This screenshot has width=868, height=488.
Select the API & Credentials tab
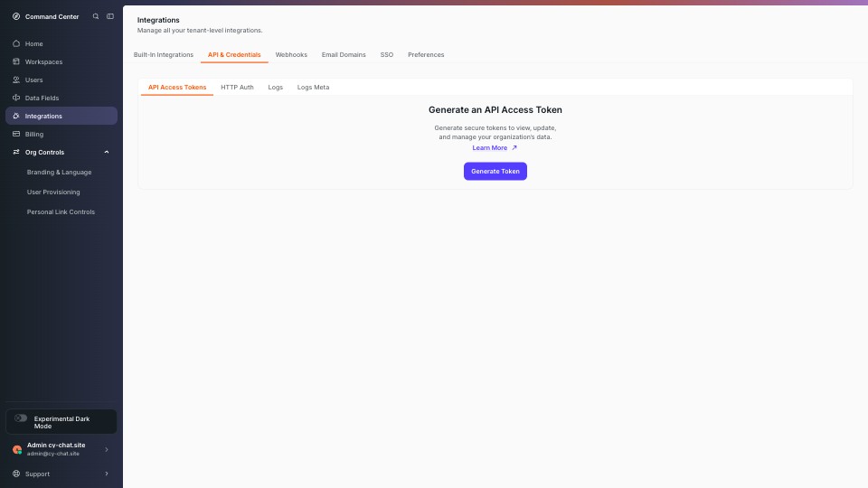click(x=234, y=55)
